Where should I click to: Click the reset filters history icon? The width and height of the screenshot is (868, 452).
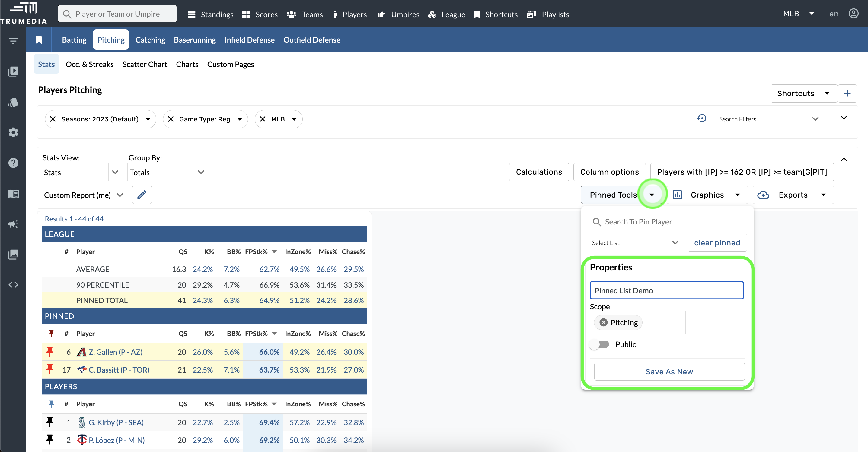click(701, 119)
